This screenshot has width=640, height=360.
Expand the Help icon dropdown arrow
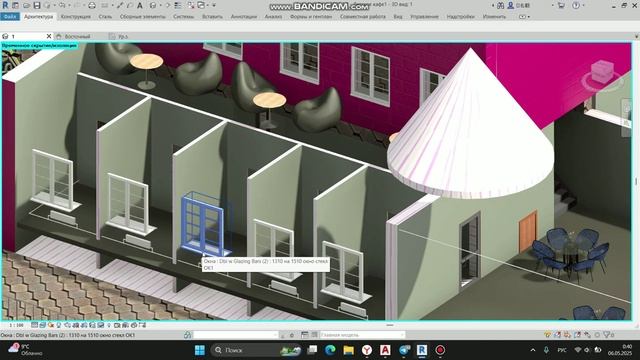coord(583,5)
